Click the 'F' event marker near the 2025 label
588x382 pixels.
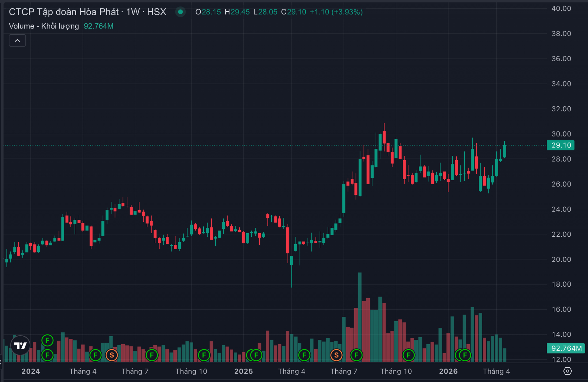pyautogui.click(x=255, y=355)
